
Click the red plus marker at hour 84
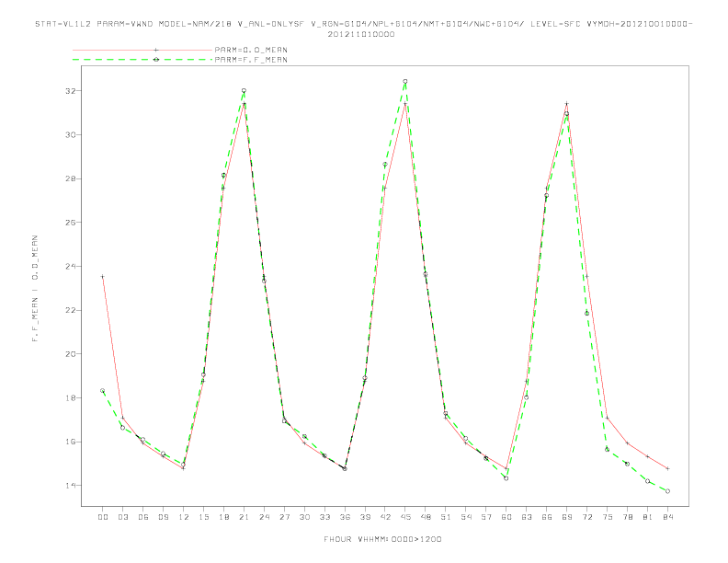[667, 468]
